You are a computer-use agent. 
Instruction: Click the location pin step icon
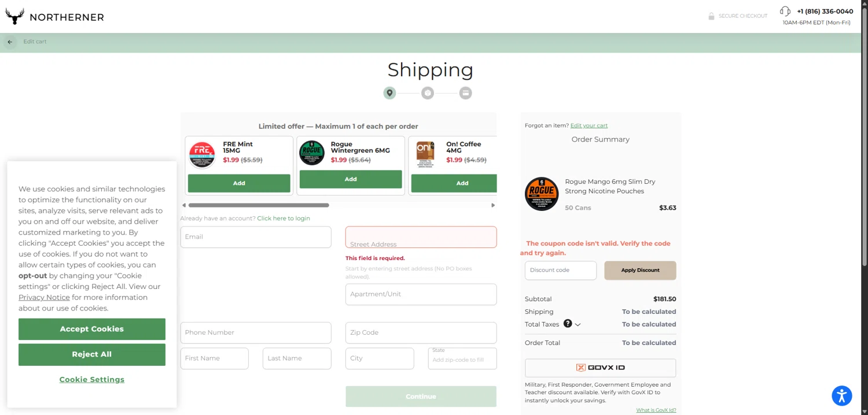click(389, 93)
